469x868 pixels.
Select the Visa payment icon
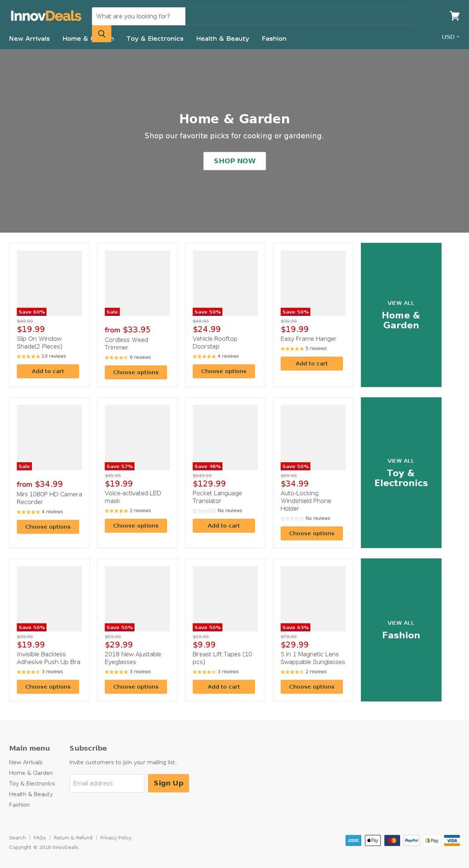click(452, 840)
